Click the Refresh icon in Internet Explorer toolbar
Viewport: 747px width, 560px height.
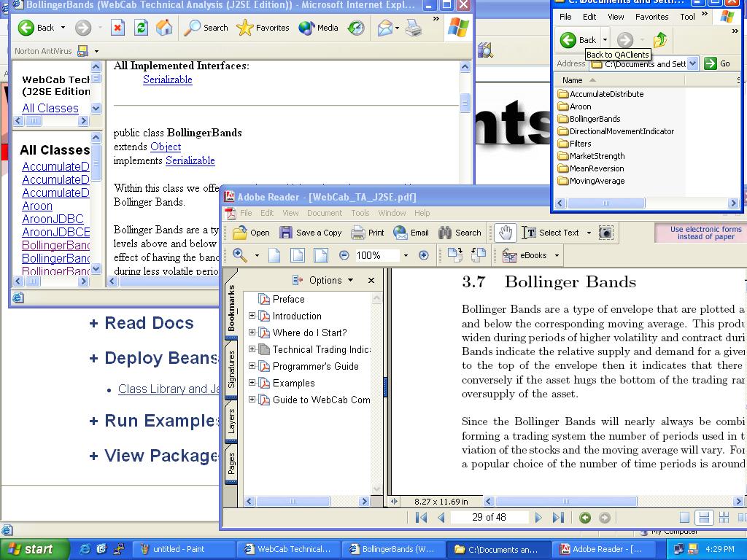point(141,28)
